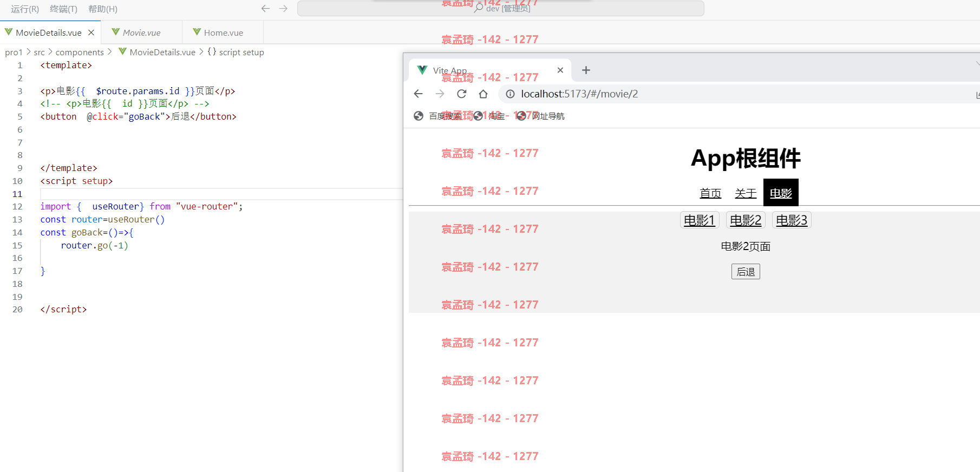Click the dev command center search box
The width and height of the screenshot is (980, 472).
500,8
